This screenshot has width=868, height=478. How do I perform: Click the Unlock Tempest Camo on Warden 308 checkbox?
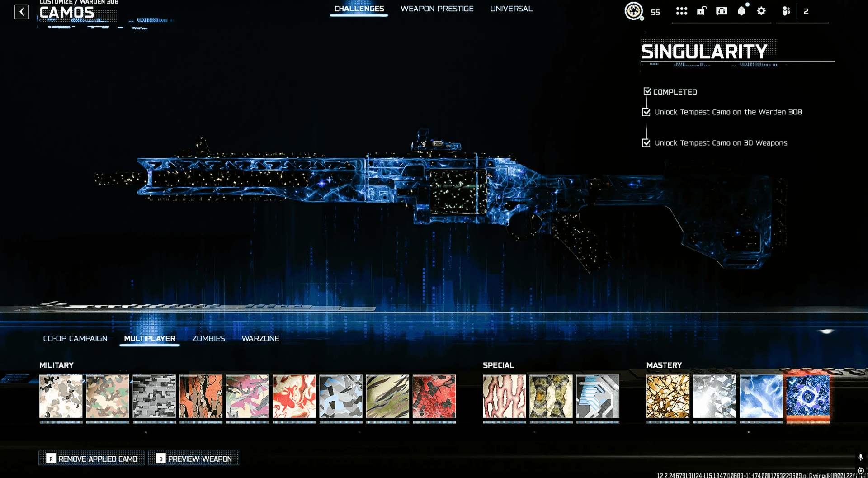click(x=646, y=112)
